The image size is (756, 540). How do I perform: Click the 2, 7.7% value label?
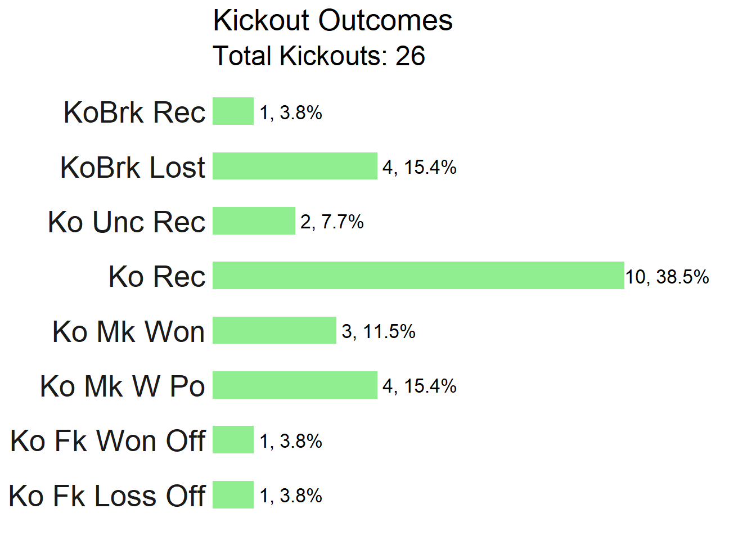click(332, 222)
